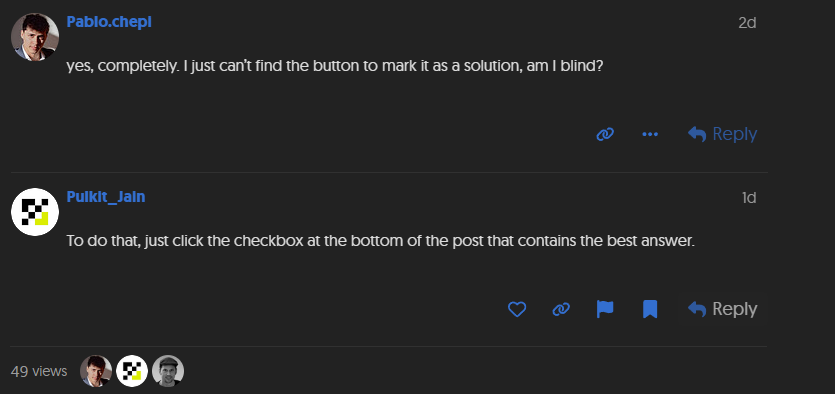Click the 49 views counter

pos(39,371)
